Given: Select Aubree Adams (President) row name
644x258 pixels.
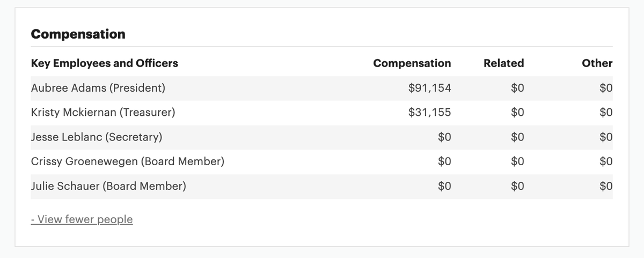Looking at the screenshot, I should [98, 88].
